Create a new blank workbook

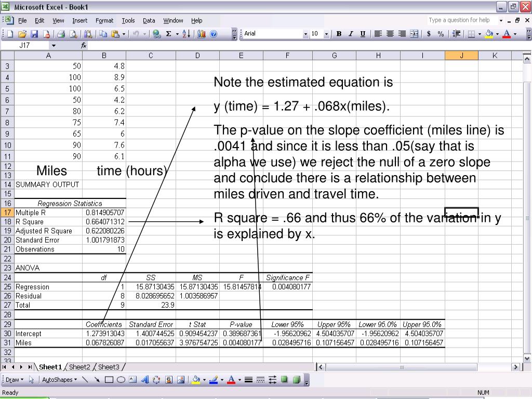(x=10, y=34)
